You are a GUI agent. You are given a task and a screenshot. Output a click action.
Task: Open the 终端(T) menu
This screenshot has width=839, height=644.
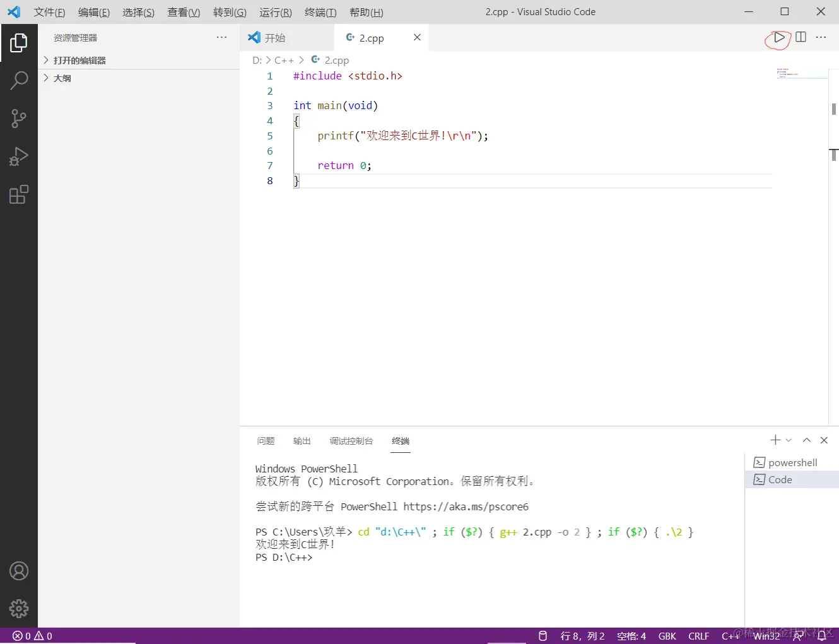[320, 12]
